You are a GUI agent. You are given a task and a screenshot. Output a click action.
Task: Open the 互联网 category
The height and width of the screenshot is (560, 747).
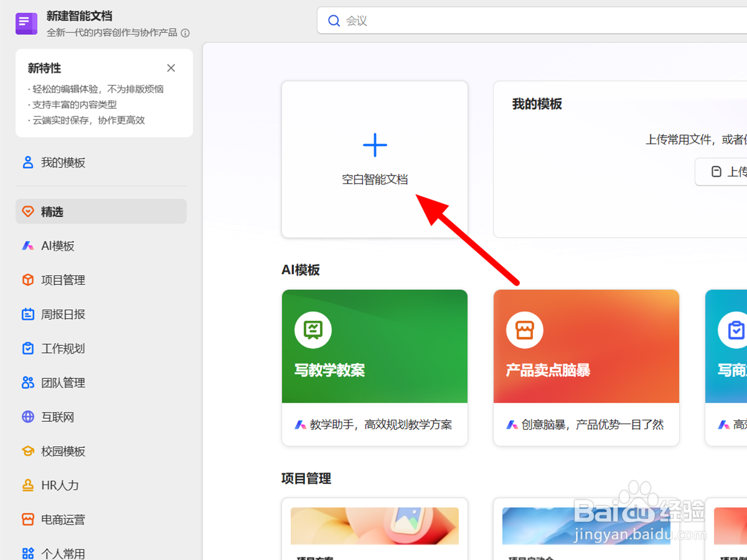[x=101, y=417]
